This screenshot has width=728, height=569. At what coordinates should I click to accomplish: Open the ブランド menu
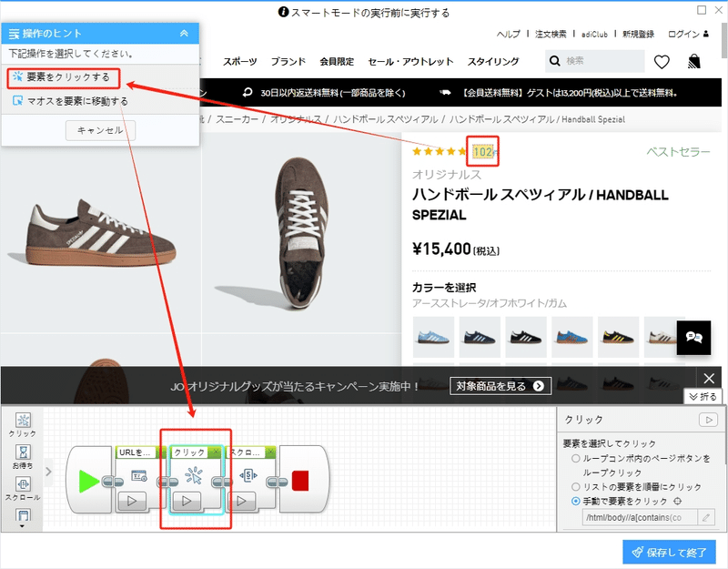[x=288, y=61]
